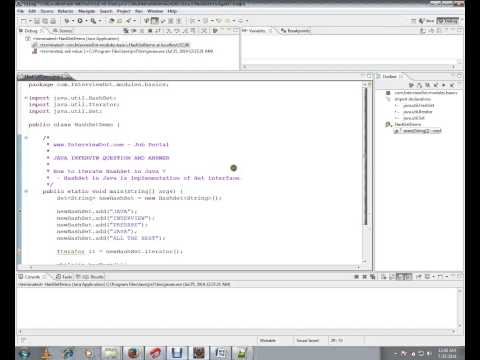Click Remove All Terminated Launches in Console
This screenshot has height=360, width=480.
point(373,277)
